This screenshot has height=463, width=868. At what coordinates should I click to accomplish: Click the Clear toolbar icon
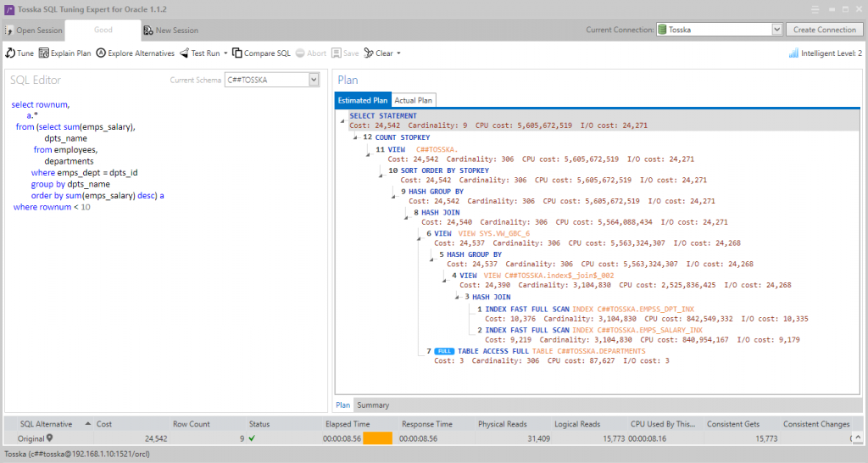369,53
